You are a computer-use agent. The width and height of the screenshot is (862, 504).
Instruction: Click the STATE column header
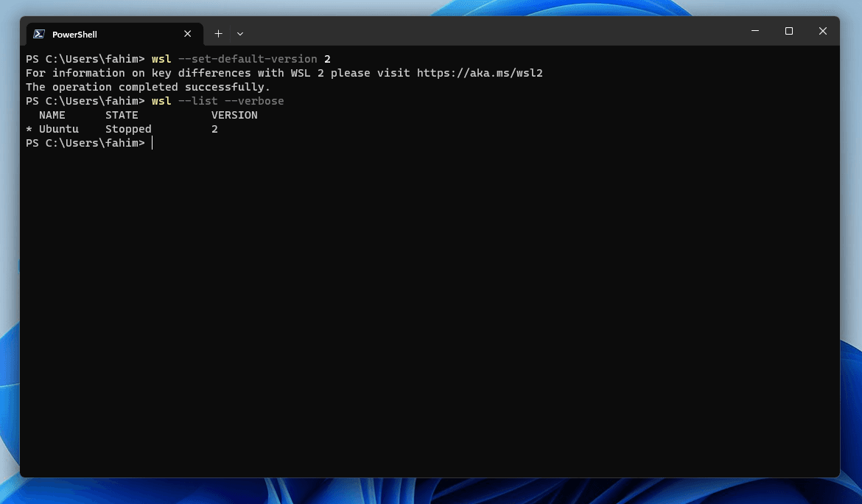pos(122,115)
